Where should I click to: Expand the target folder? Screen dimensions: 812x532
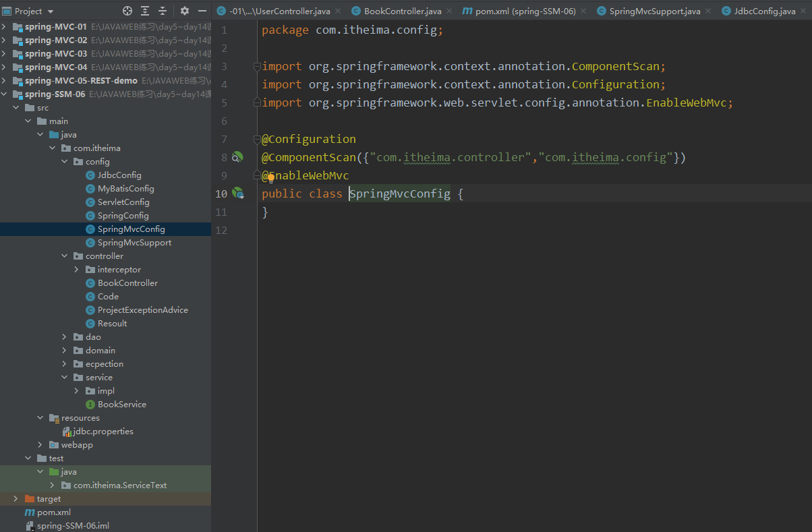pyautogui.click(x=16, y=499)
